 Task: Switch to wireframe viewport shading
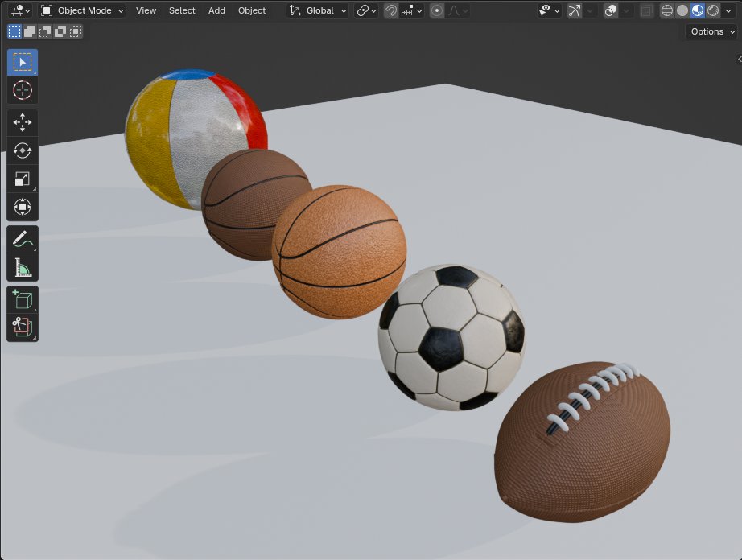pos(667,10)
